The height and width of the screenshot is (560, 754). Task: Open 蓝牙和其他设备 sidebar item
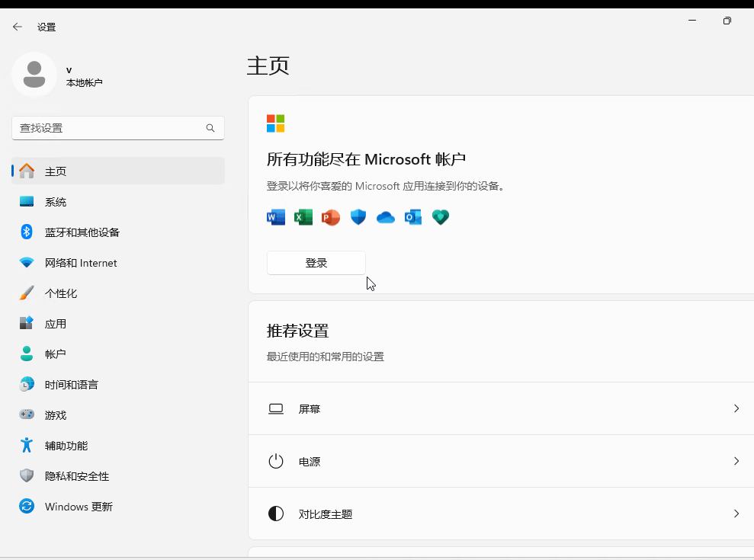tap(82, 232)
